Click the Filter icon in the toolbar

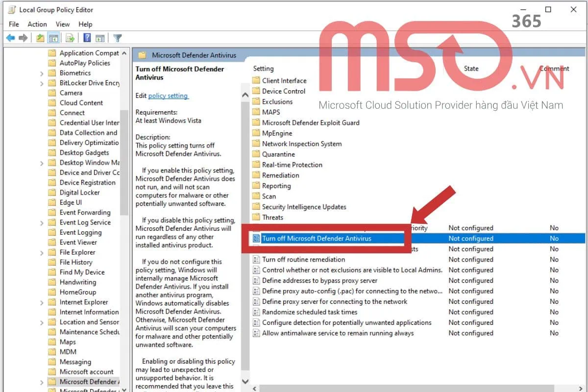(116, 37)
